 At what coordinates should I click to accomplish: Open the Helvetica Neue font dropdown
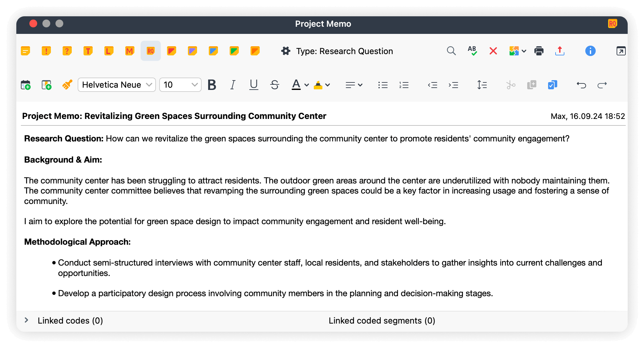point(116,85)
